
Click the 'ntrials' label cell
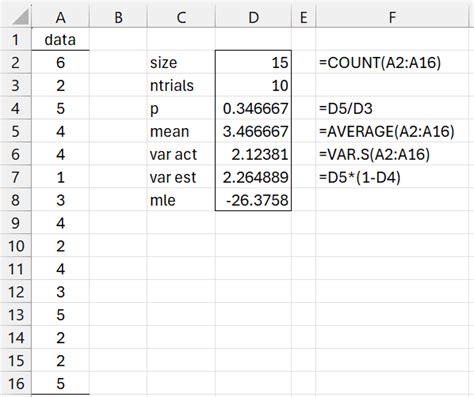coord(181,85)
